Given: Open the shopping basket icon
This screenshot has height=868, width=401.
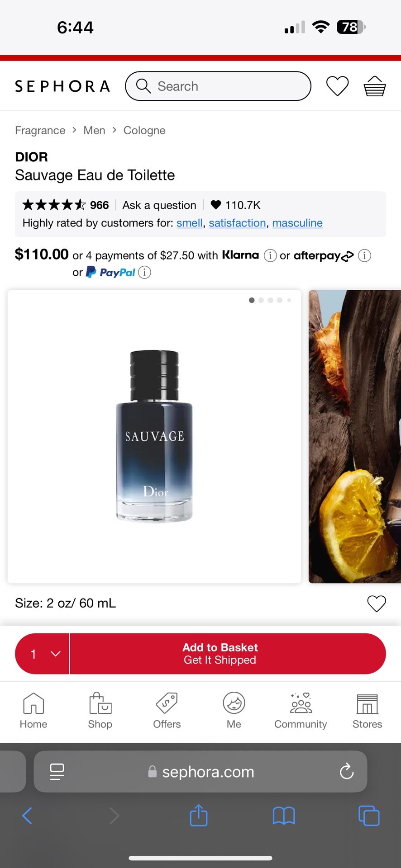Looking at the screenshot, I should tap(375, 86).
